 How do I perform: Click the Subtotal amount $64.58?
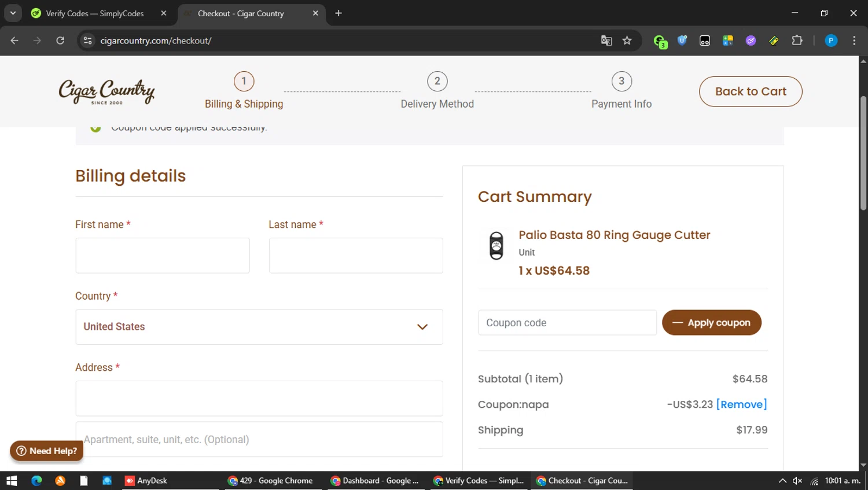point(749,379)
